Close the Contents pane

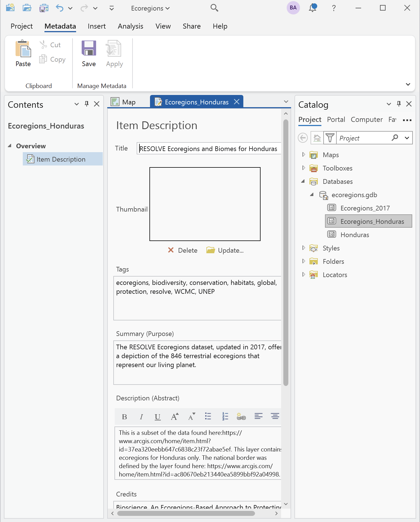[x=97, y=104]
